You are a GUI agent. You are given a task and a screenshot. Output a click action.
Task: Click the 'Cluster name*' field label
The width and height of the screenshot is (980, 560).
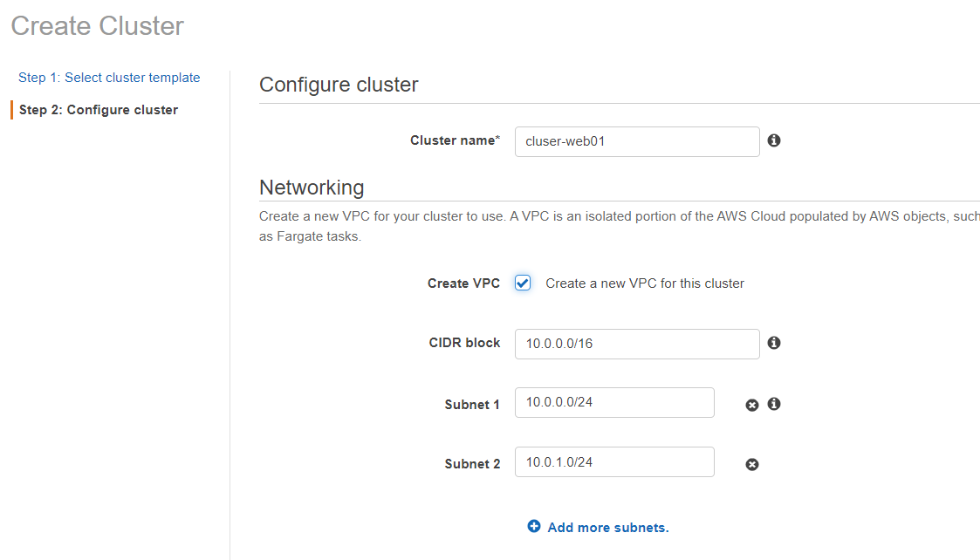click(455, 140)
